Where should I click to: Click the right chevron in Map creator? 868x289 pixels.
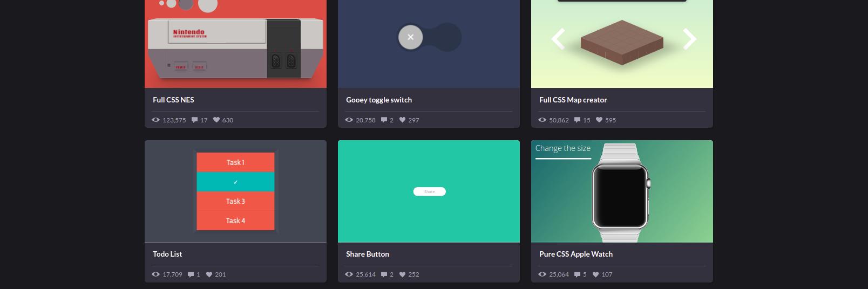689,39
